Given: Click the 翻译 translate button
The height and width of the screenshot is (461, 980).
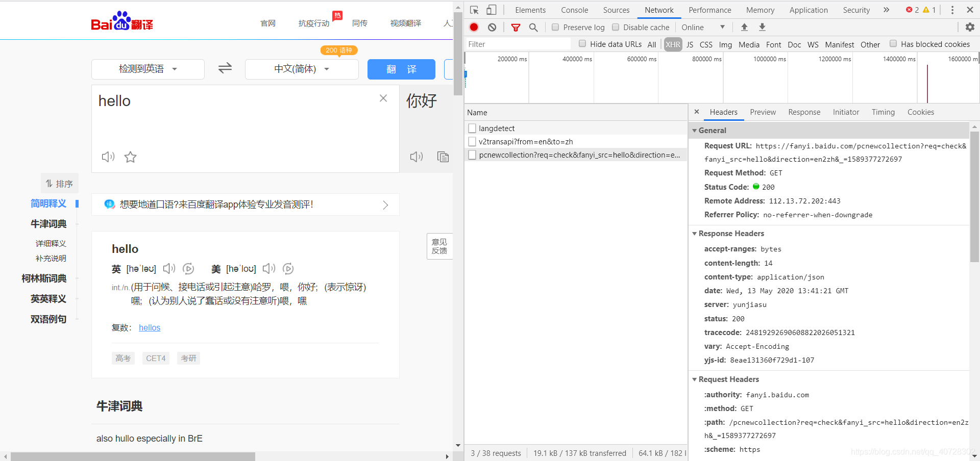Looking at the screenshot, I should click(x=401, y=69).
